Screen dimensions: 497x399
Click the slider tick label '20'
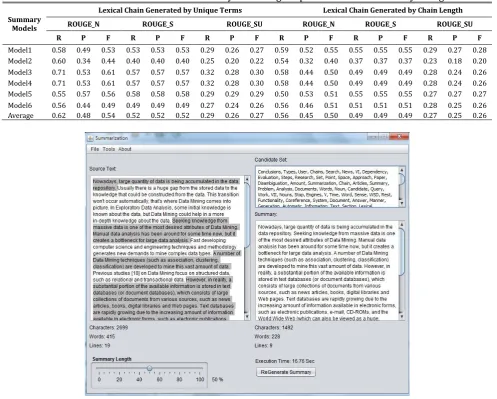click(119, 380)
